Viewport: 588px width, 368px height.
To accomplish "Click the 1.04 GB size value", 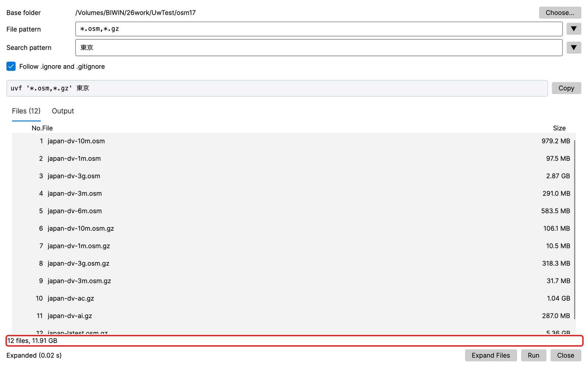I will [558, 298].
